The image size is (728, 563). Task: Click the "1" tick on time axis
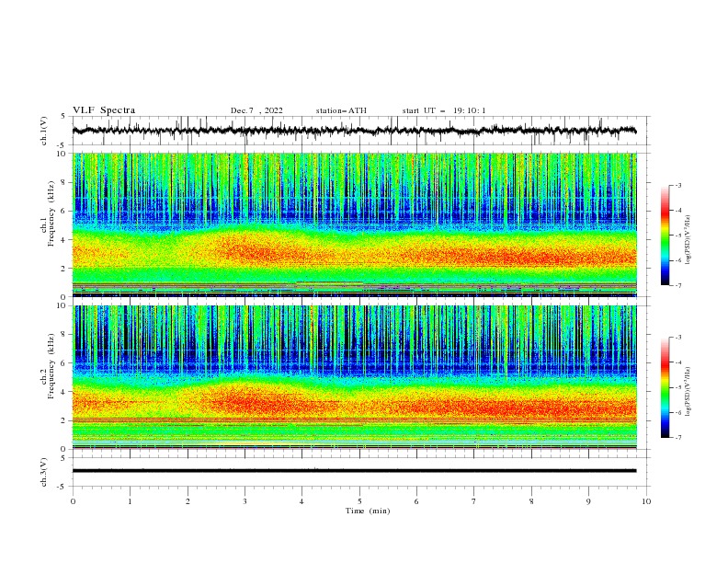[x=130, y=501]
